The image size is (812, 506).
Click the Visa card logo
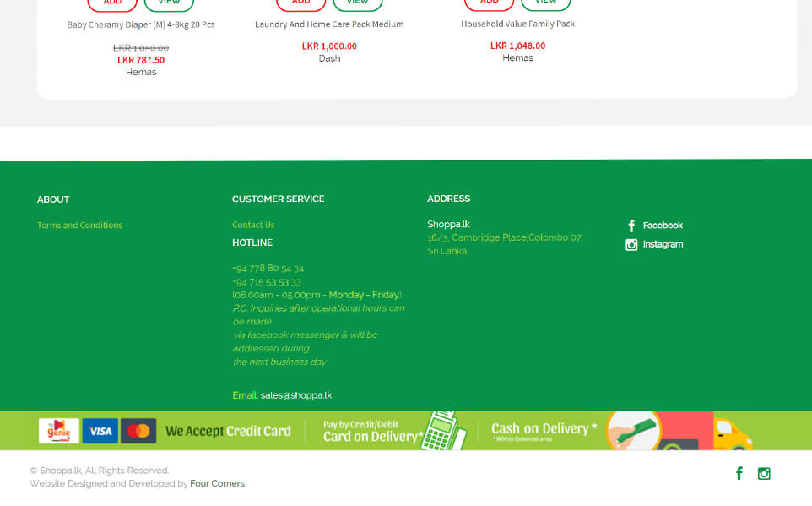coord(100,432)
